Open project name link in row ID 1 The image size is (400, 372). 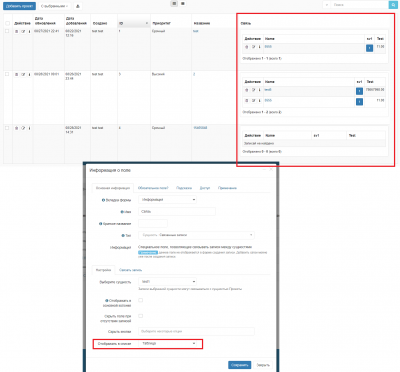196,31
